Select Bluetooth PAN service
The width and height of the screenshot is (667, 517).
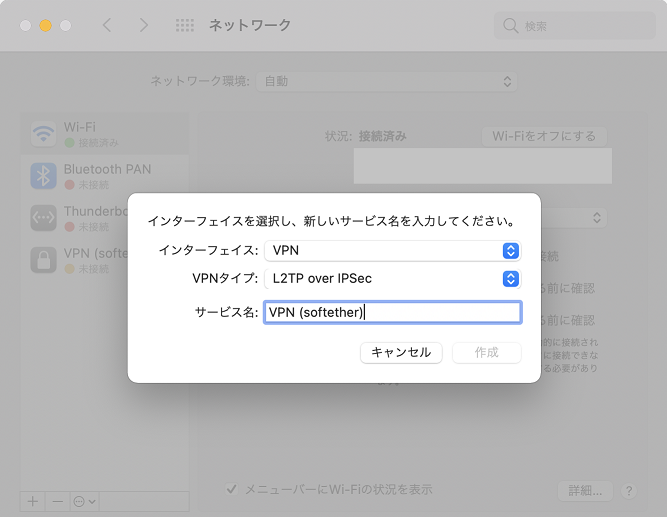click(105, 176)
